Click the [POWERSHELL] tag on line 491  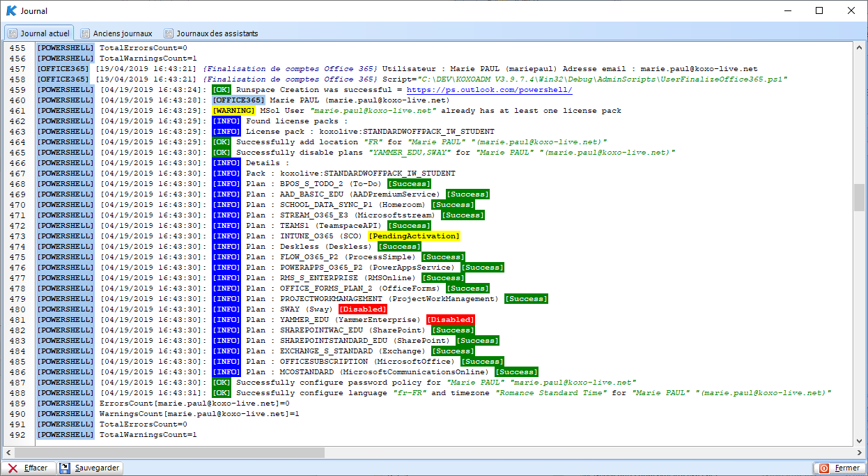pos(65,424)
